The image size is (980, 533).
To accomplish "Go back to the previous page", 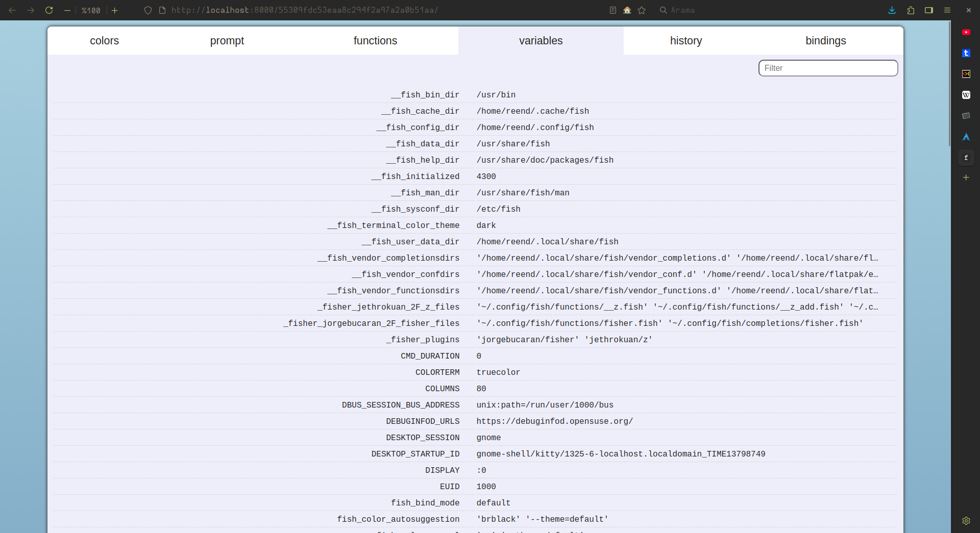I will (x=12, y=10).
